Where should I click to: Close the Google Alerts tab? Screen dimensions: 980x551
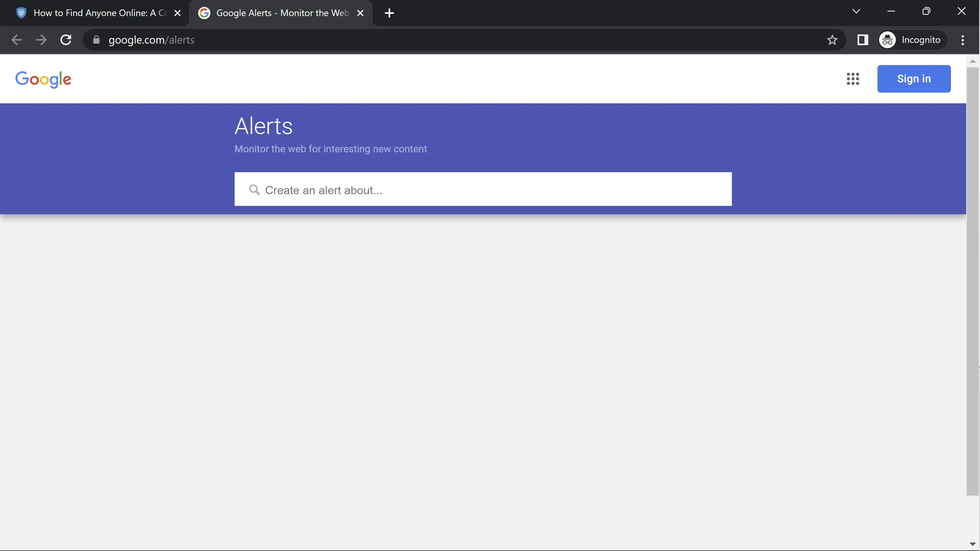pos(360,13)
